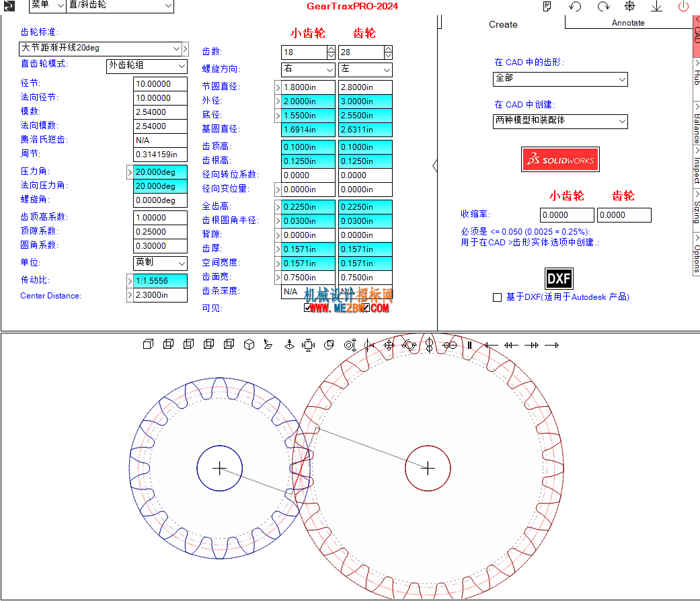
Task: Open the 菜单 dropdown
Action: point(47,5)
